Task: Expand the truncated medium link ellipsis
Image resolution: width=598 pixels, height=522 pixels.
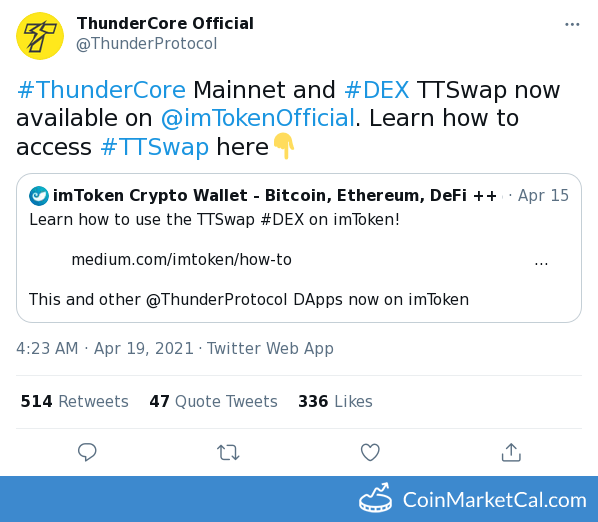Action: (x=541, y=263)
